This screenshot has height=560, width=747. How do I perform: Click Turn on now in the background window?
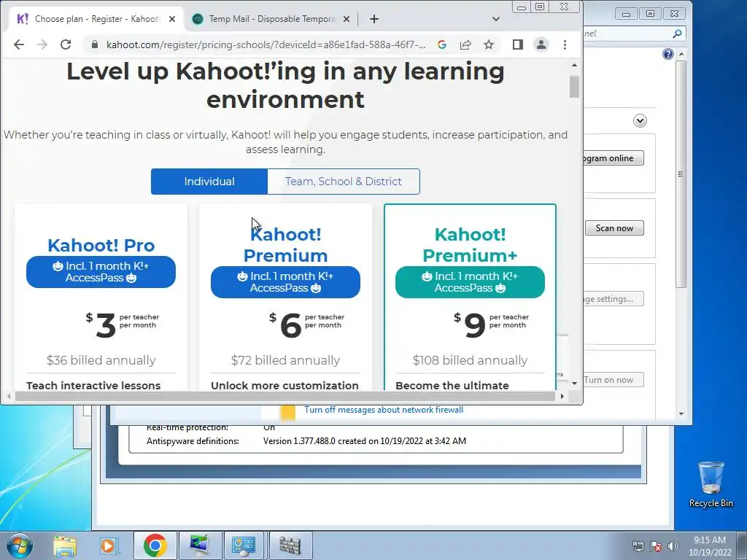(614, 379)
